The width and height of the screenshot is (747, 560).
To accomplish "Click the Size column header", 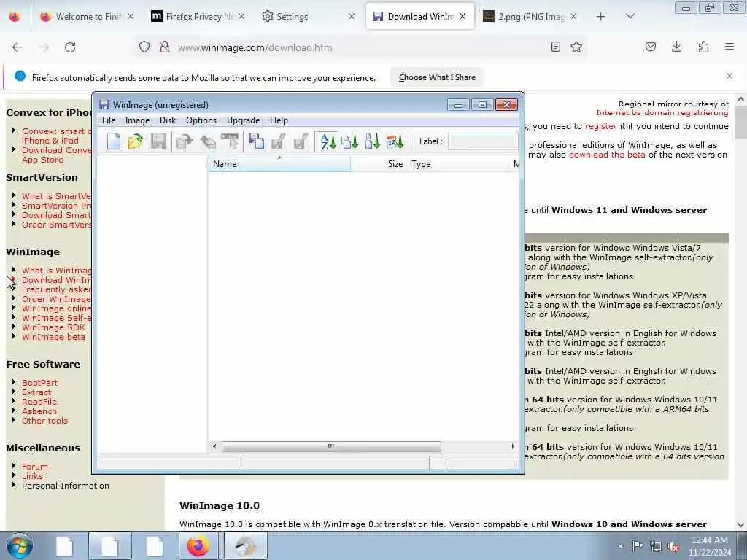I will pos(379,164).
